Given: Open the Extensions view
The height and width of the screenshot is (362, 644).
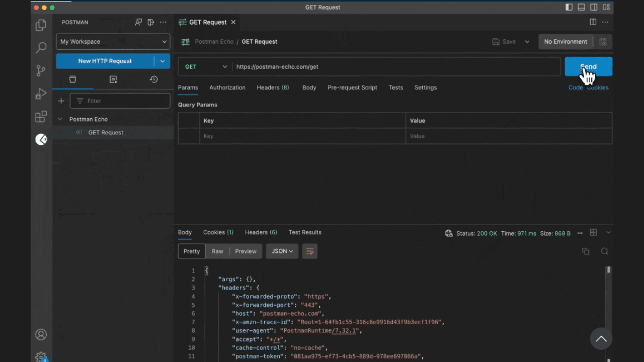Looking at the screenshot, I should coord(41,116).
